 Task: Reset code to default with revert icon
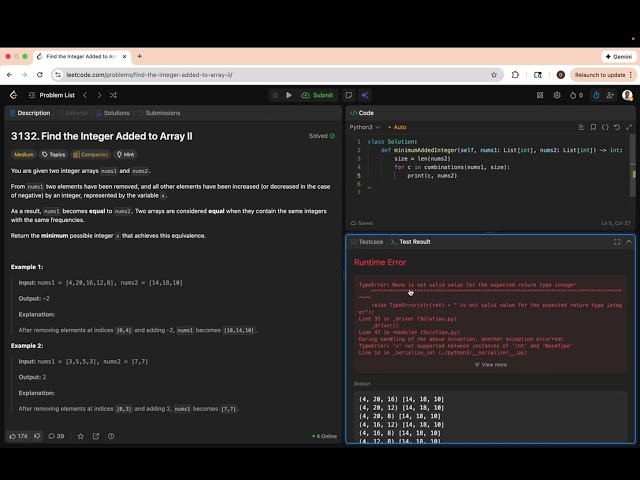coord(617,127)
